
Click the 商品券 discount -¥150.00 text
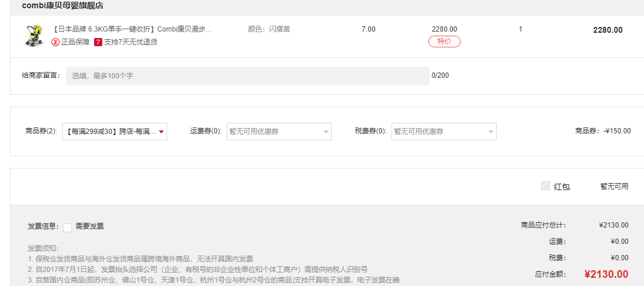click(x=603, y=131)
